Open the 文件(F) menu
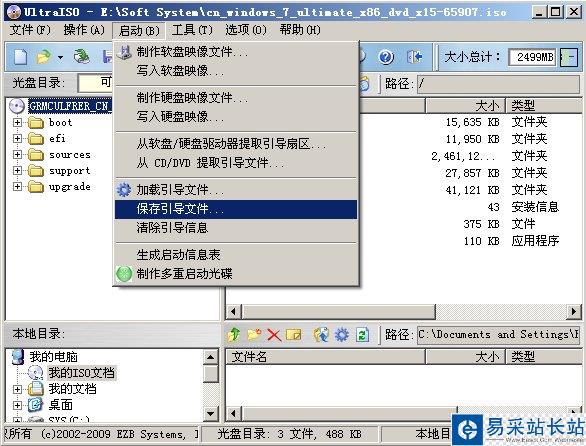Screen dimensions: 586x446 coord(30,30)
